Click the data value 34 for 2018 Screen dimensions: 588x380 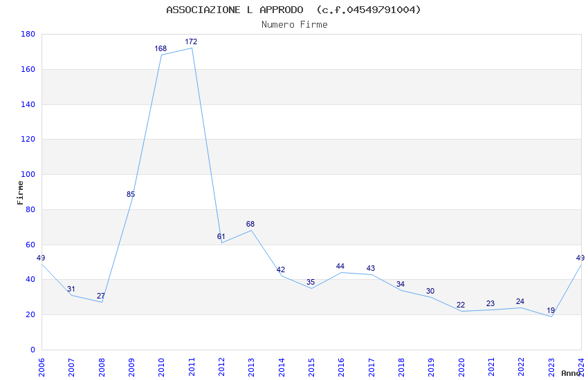pos(401,284)
